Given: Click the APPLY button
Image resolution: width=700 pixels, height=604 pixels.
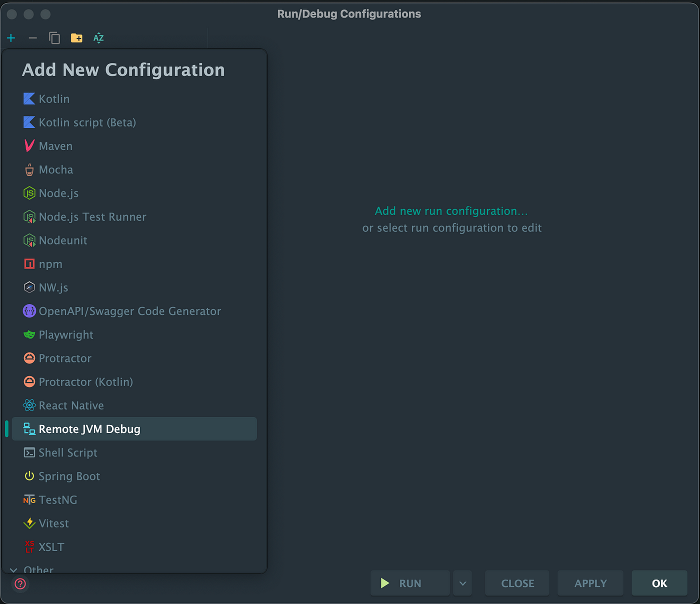Looking at the screenshot, I should click(x=590, y=583).
